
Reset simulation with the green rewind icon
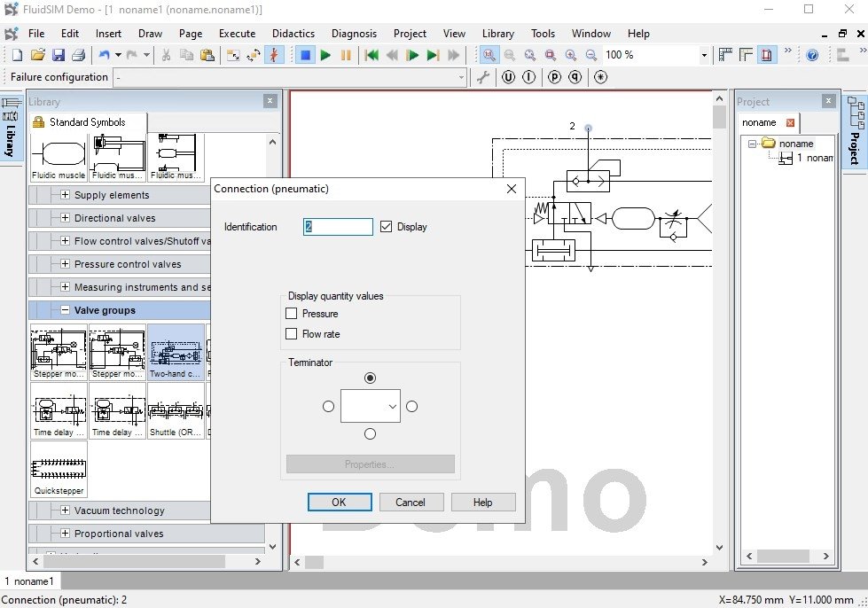[371, 55]
